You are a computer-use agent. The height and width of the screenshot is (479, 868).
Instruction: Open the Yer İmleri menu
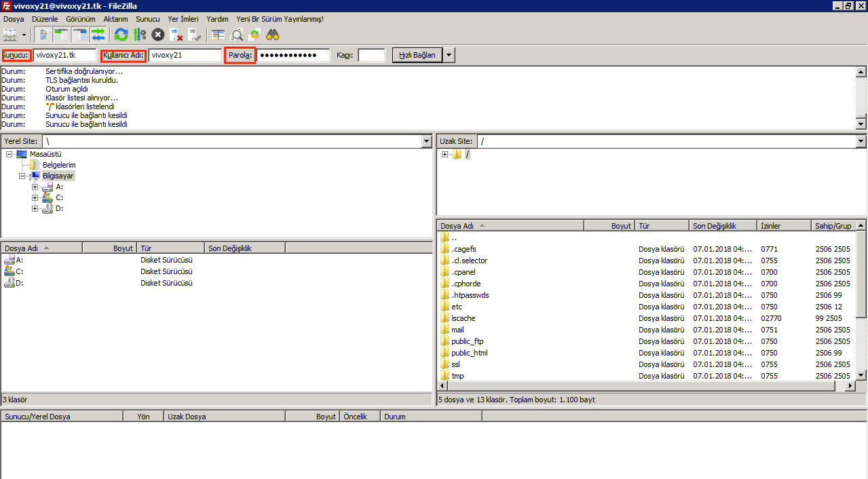tap(183, 19)
